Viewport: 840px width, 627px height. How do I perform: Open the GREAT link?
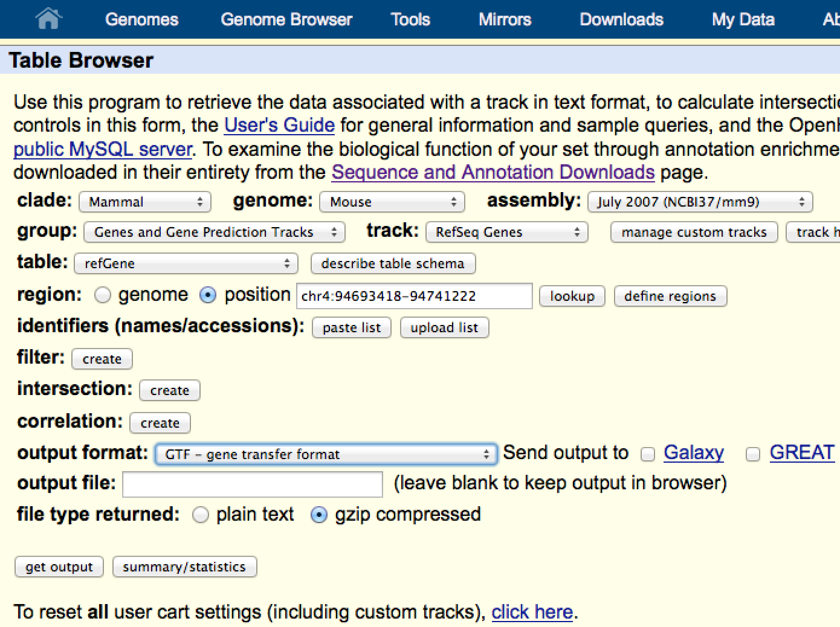(x=802, y=452)
